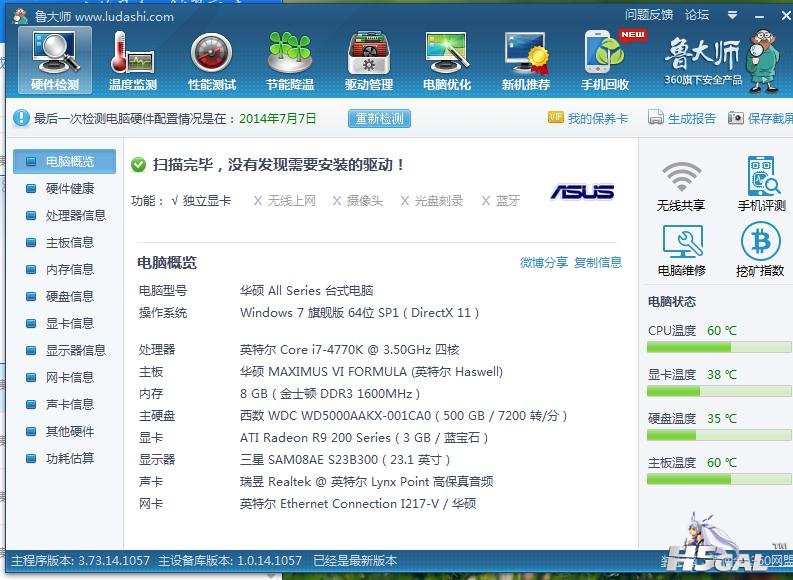793x580 pixels.
Task: Open the 问题反馈 feedback link
Action: coord(649,15)
